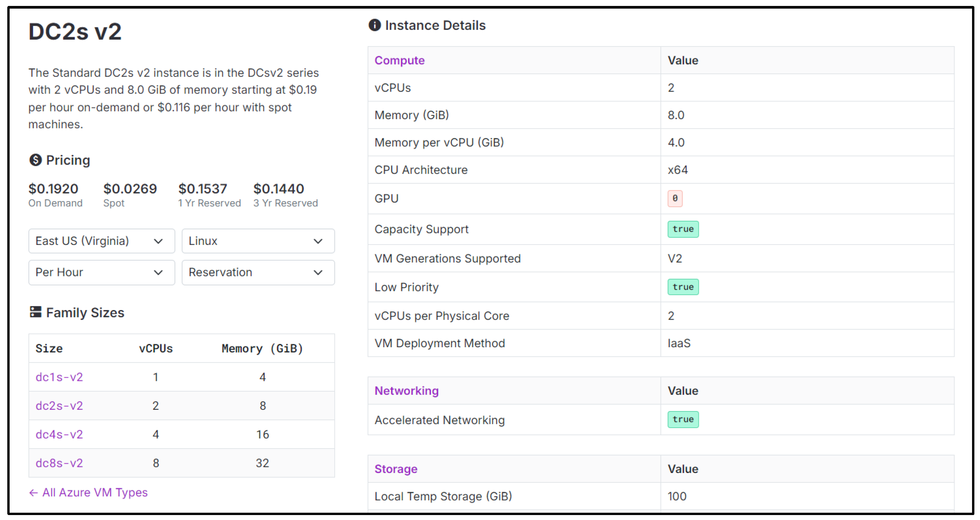Open the East US (Virginia) region dropdown
Viewport: 980px width, 520px height.
click(102, 241)
